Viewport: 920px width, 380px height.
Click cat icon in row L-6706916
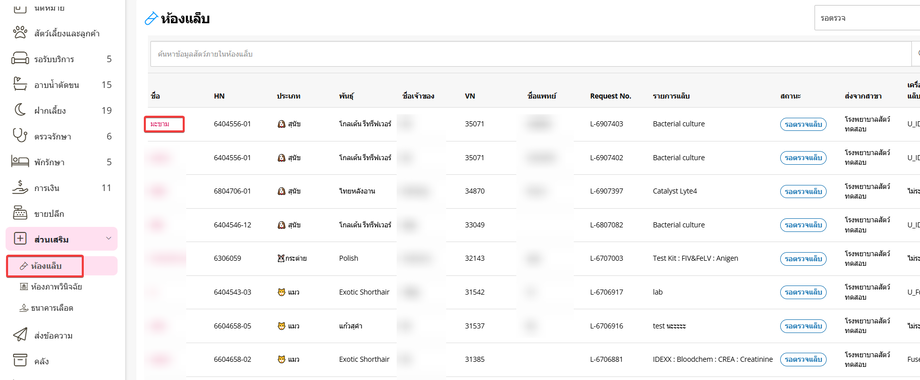[281, 325]
